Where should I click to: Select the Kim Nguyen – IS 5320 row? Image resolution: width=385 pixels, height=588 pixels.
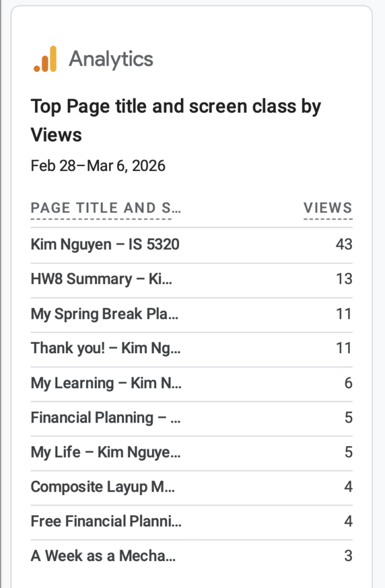pos(105,245)
